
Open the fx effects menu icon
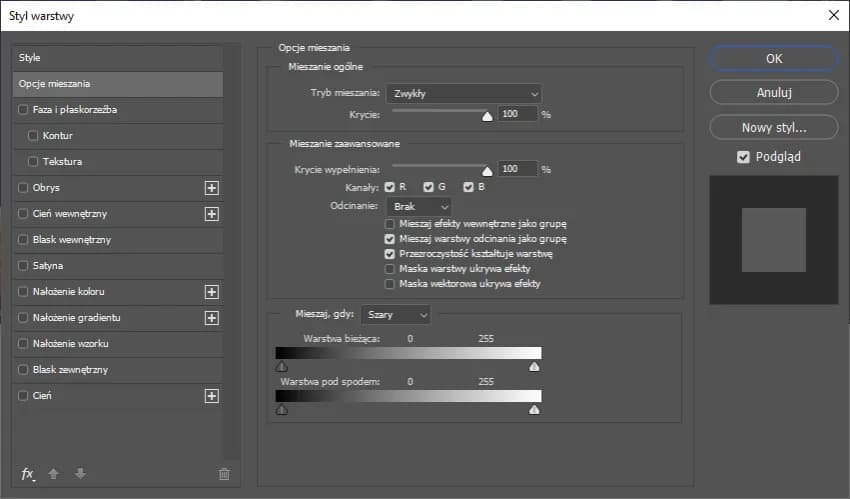28,474
